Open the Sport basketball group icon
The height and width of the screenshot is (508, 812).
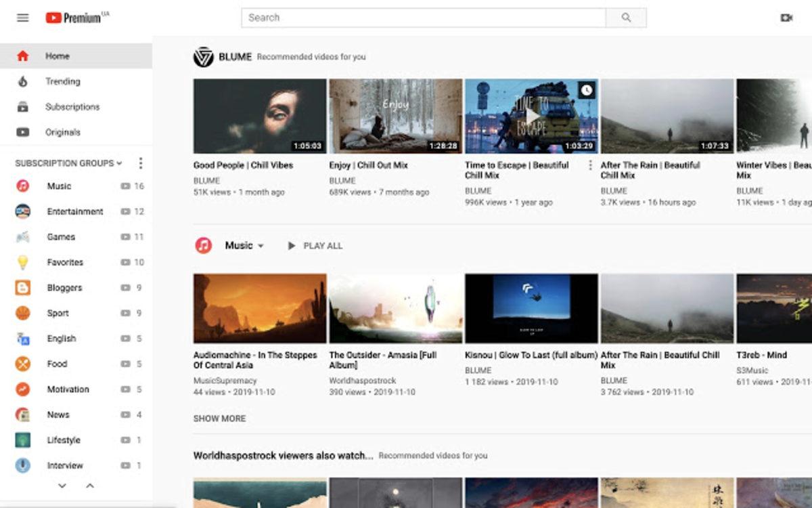pos(23,313)
